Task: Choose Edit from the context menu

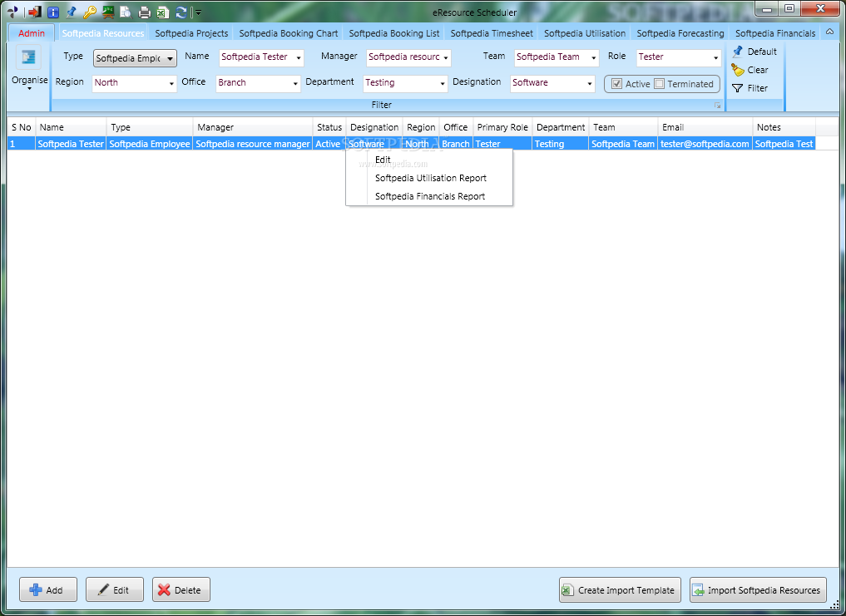Action: click(429, 160)
